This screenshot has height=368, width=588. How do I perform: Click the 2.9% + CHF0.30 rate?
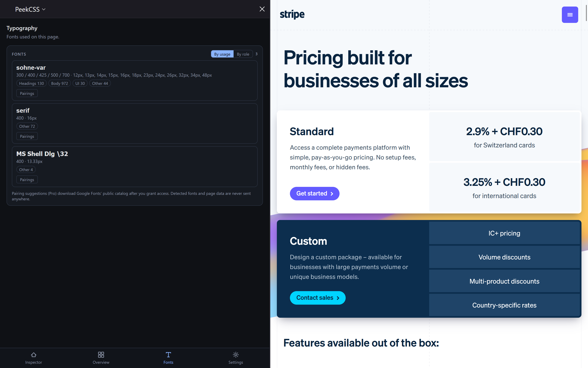point(504,131)
